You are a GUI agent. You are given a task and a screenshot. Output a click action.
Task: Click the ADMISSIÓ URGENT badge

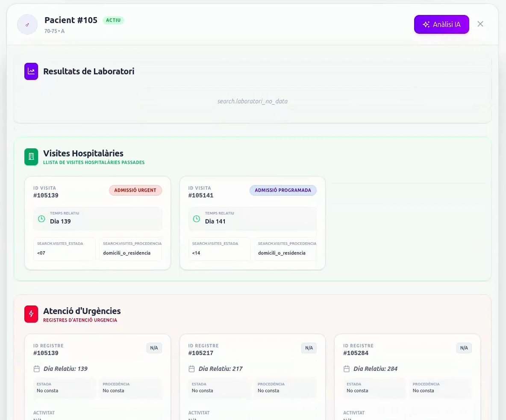[135, 190]
